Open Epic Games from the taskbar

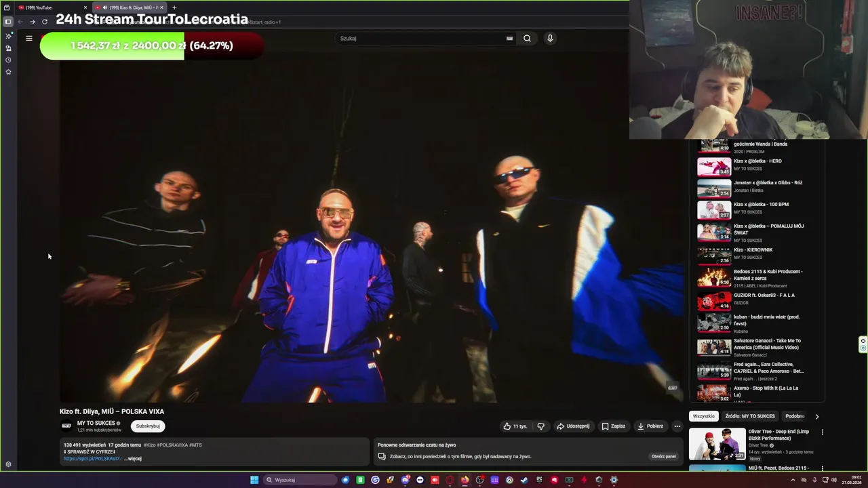click(539, 480)
